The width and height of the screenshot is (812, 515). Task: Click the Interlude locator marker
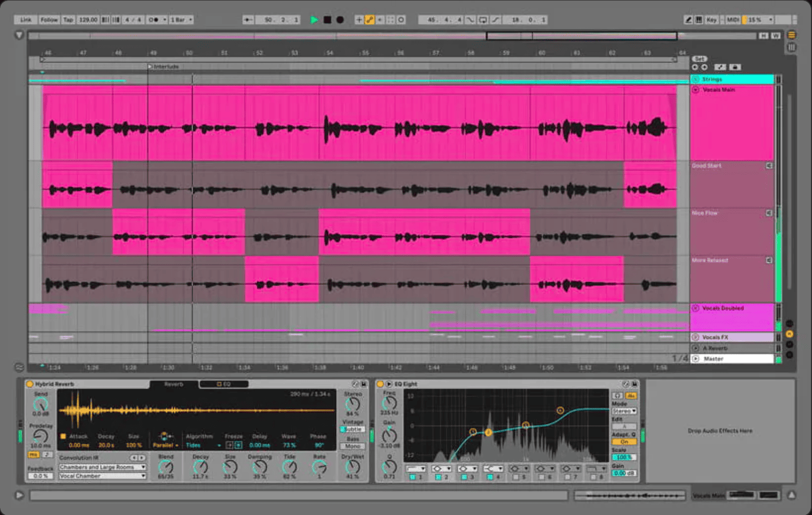coord(163,66)
